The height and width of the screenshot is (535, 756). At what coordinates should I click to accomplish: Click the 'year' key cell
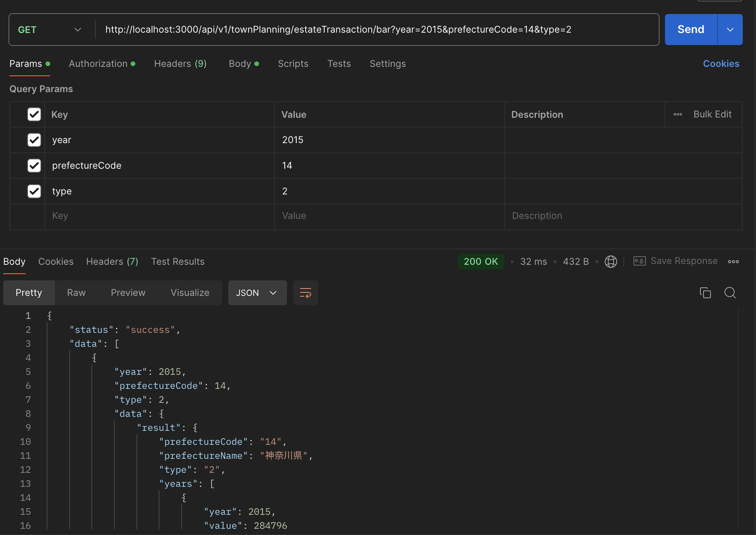(159, 140)
